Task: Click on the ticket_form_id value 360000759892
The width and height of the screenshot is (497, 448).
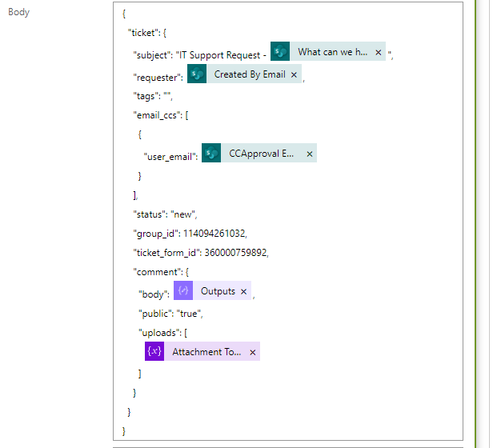Action: (236, 253)
